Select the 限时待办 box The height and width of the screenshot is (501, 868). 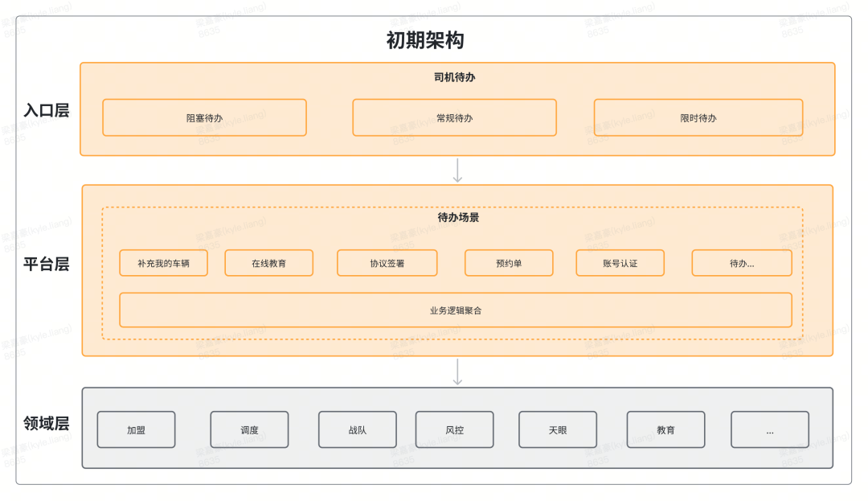pyautogui.click(x=698, y=118)
